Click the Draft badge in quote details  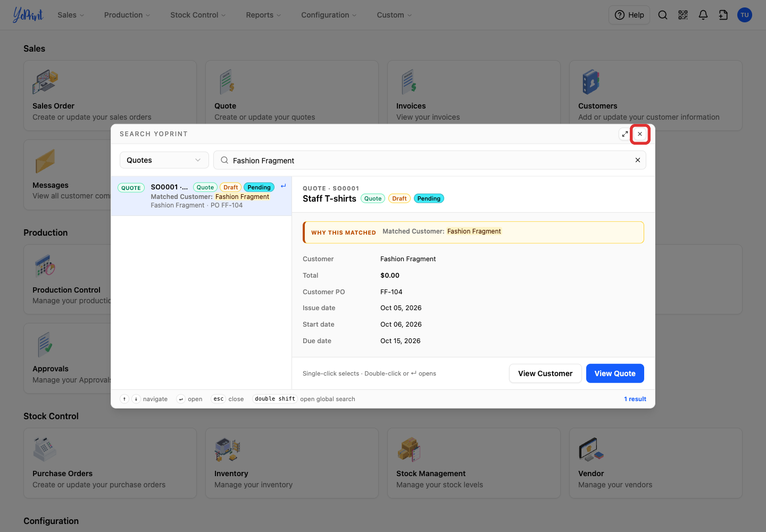click(399, 198)
